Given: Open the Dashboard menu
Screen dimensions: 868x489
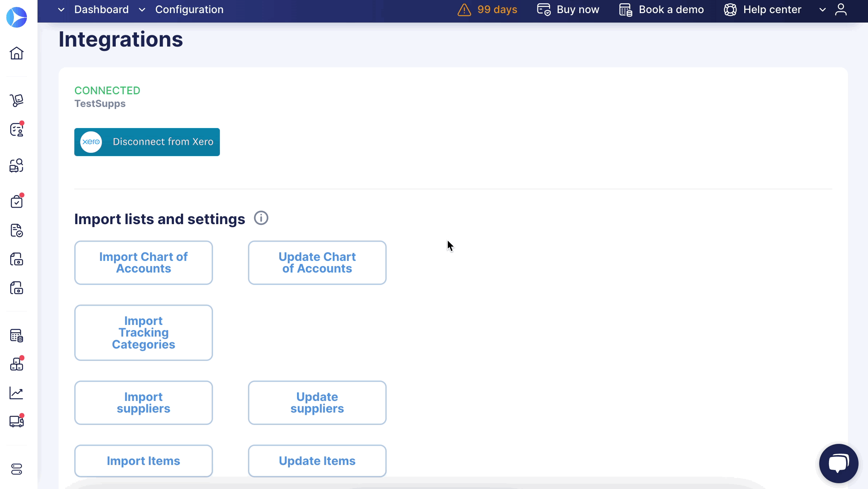Looking at the screenshot, I should pyautogui.click(x=102, y=9).
